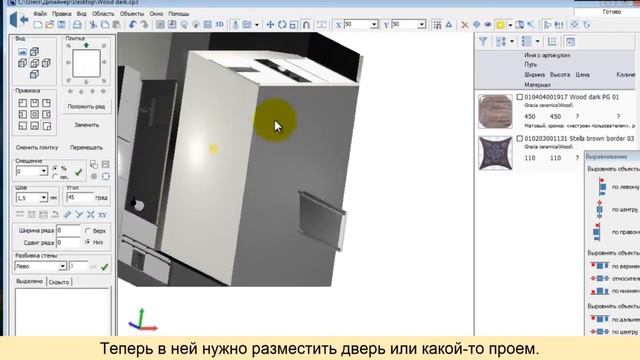Open the dropdown arrow after the 3D icon group

257,25
